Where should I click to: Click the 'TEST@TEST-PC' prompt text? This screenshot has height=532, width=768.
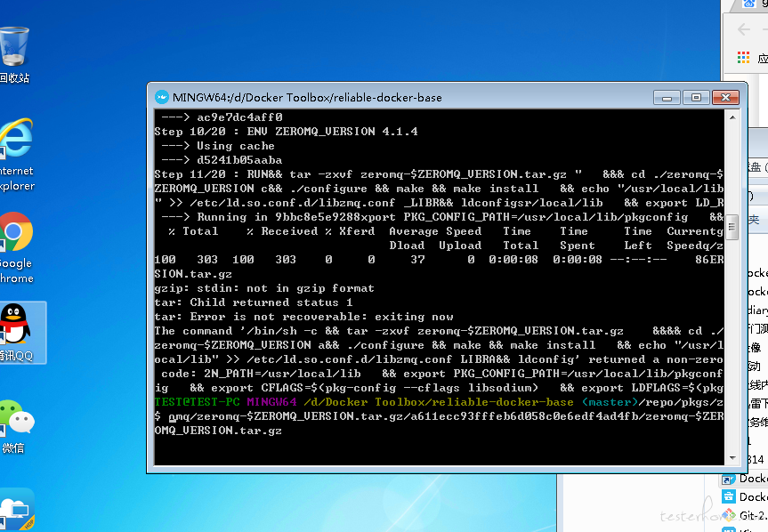click(x=197, y=402)
